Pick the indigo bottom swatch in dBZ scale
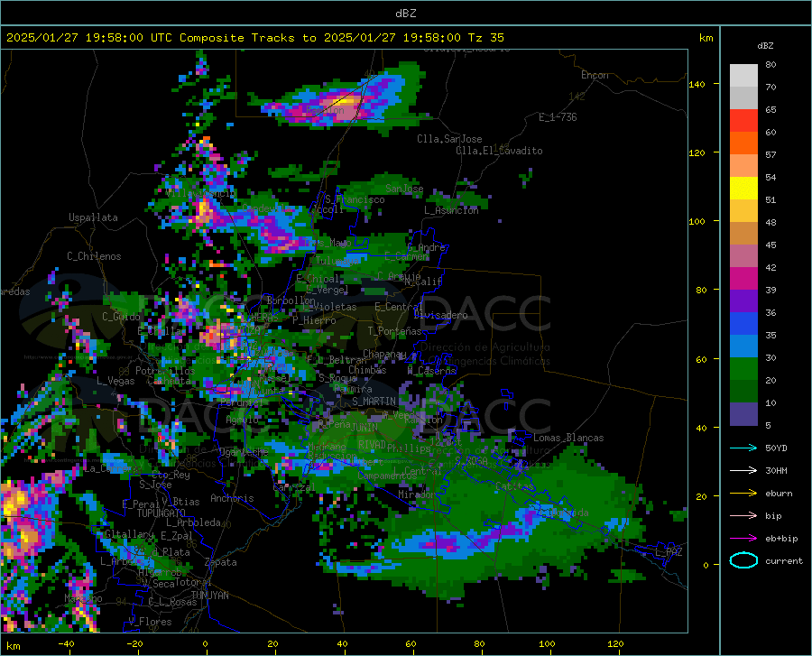 click(x=743, y=414)
